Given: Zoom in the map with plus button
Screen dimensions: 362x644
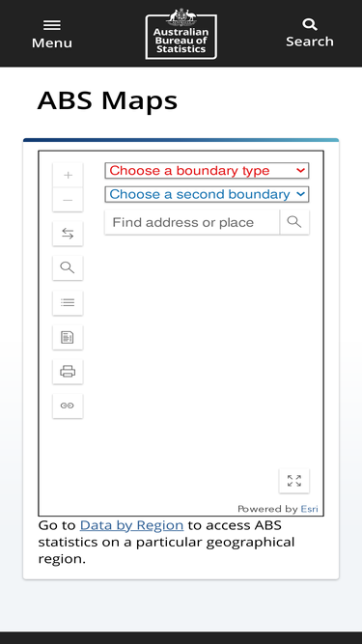Looking at the screenshot, I should (68, 176).
